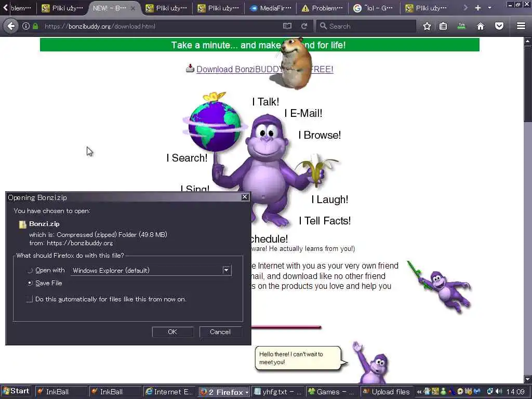532x399 pixels.
Task: Close the Opening Bonzi.zip dialog
Action: point(245,197)
